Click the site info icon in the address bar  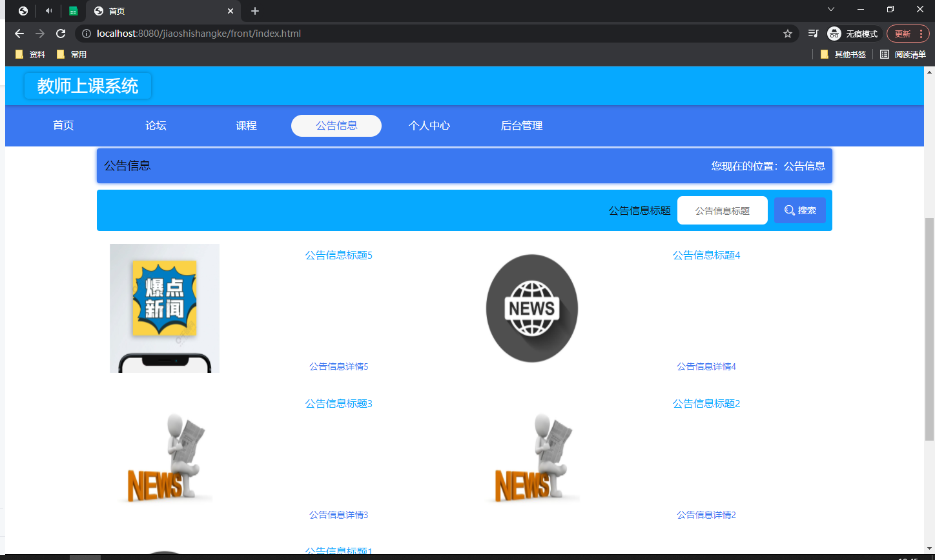[x=87, y=34]
